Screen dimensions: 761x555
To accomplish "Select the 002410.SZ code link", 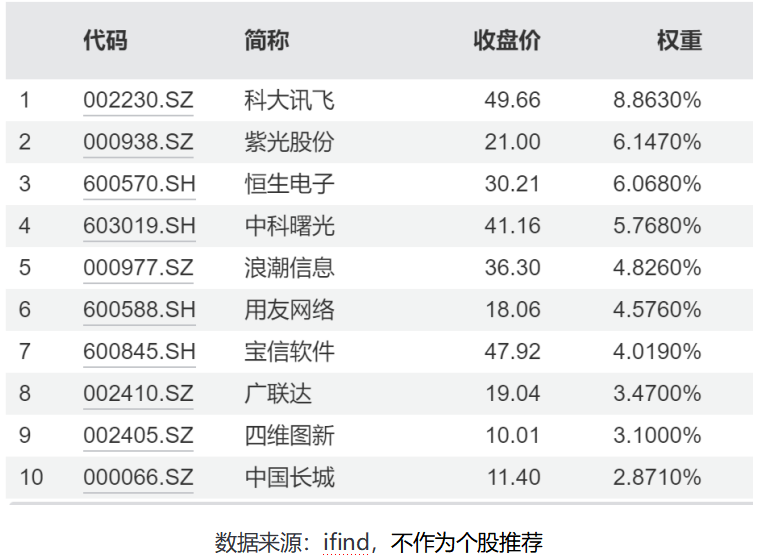I will point(138,394).
